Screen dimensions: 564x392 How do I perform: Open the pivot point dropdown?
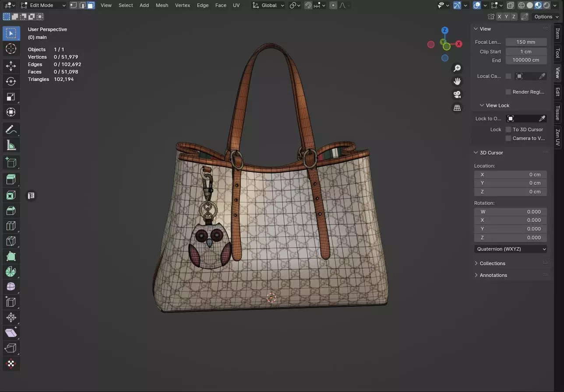pyautogui.click(x=295, y=5)
